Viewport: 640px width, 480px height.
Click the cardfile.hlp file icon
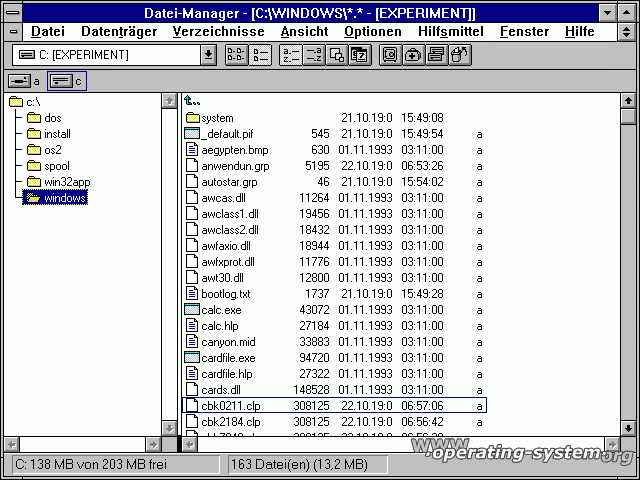pyautogui.click(x=192, y=374)
